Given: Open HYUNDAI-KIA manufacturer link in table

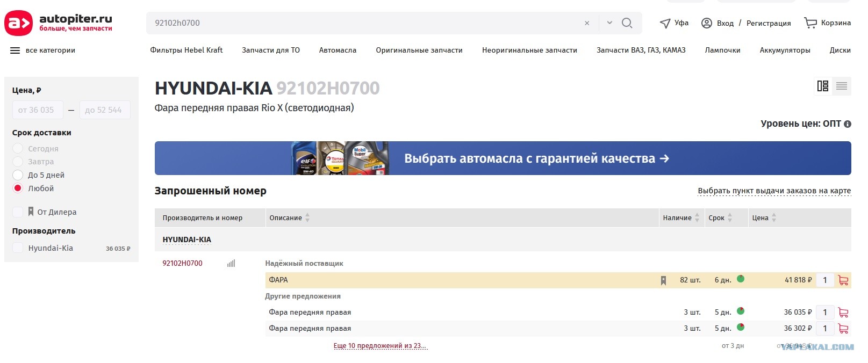Looking at the screenshot, I should tap(186, 239).
